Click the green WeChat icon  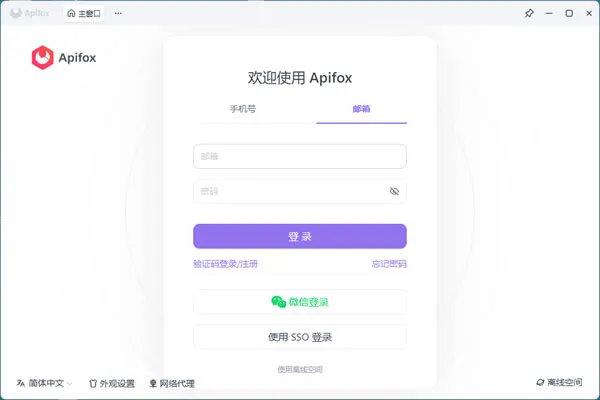[279, 302]
